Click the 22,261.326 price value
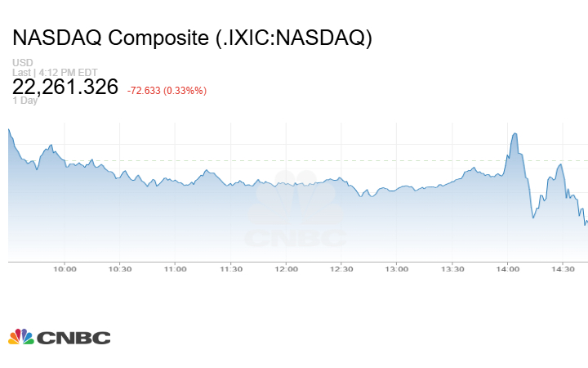The height and width of the screenshot is (368, 588). tap(65, 88)
